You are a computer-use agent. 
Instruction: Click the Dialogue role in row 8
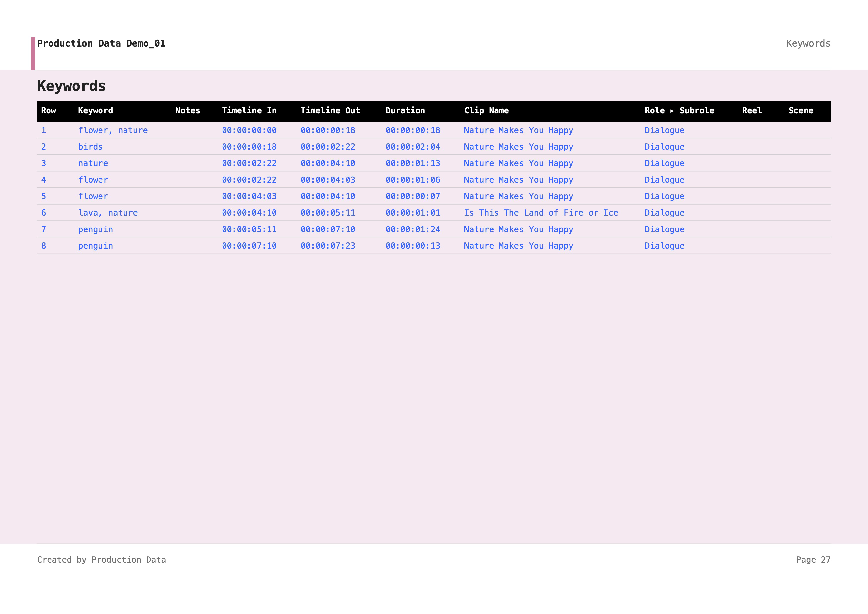pyautogui.click(x=665, y=246)
